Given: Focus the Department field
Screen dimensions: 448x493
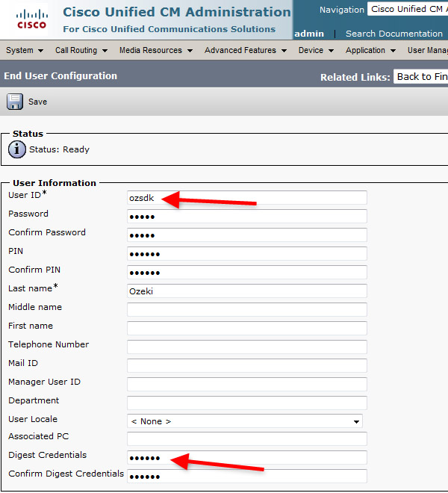Looking at the screenshot, I should coord(247,403).
